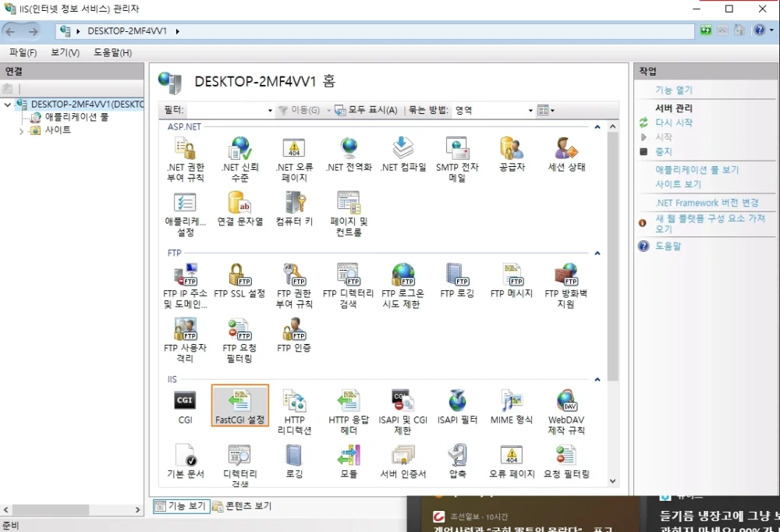This screenshot has height=532, width=780.
Task: Open the 연결 문자열 feature
Action: 239,209
